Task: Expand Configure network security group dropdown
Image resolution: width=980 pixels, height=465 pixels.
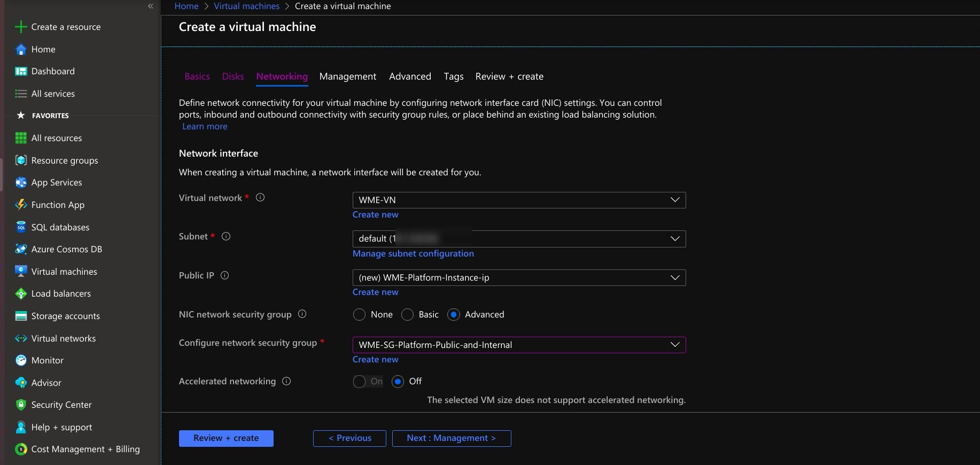Action: (518, 345)
